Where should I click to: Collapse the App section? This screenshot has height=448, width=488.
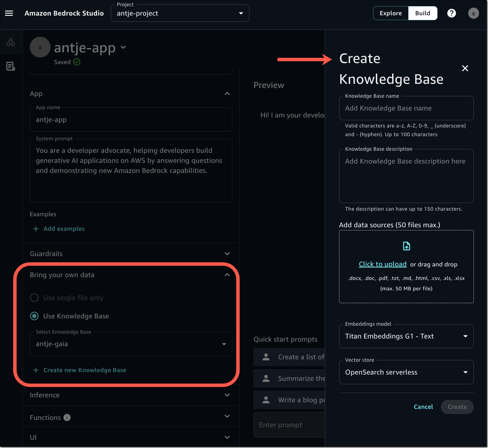click(227, 94)
